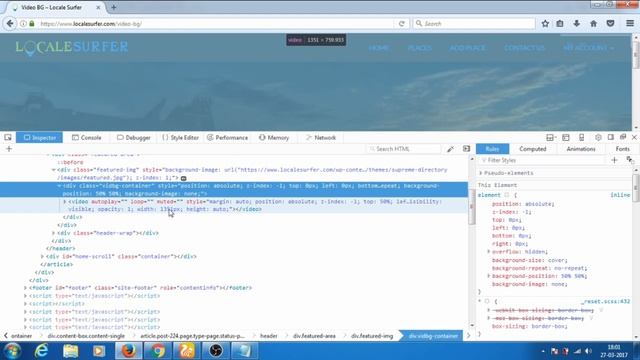This screenshot has height=360, width=640.
Task: Open the _reset.scss:432 source link
Action: (x=606, y=302)
